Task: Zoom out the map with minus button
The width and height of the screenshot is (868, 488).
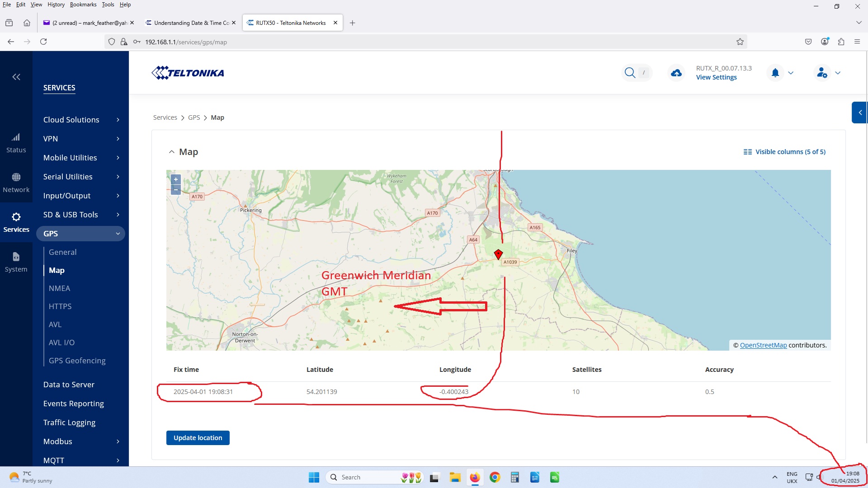Action: click(x=176, y=190)
